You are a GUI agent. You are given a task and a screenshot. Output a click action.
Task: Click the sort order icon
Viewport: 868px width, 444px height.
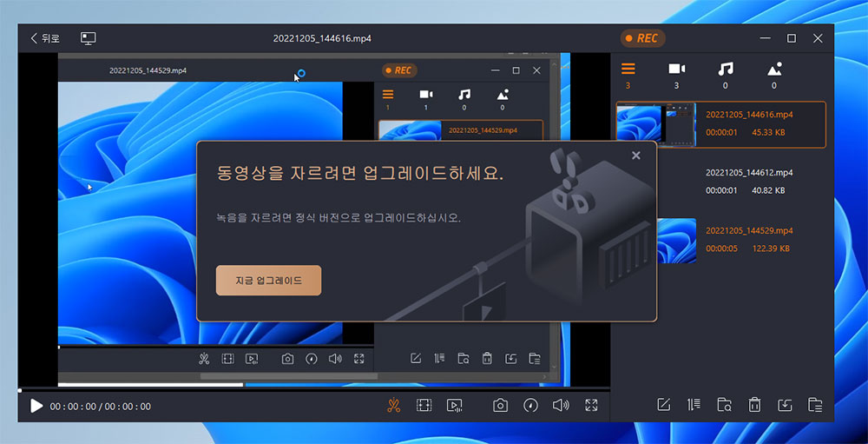point(694,405)
